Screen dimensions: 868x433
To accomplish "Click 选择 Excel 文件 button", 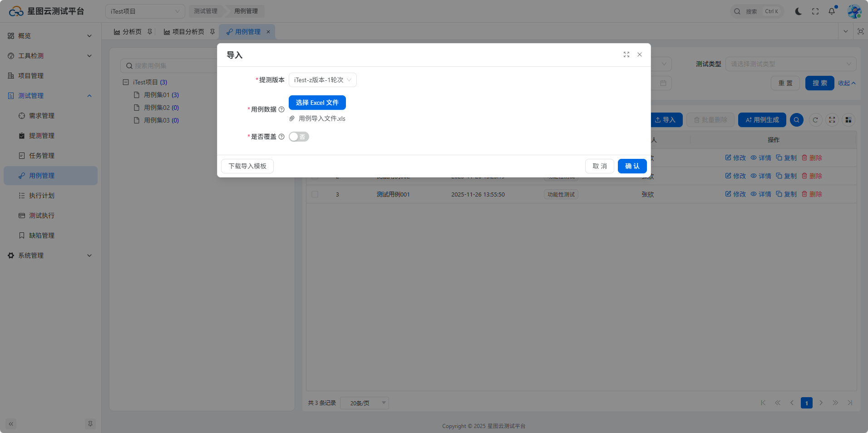I will (317, 103).
